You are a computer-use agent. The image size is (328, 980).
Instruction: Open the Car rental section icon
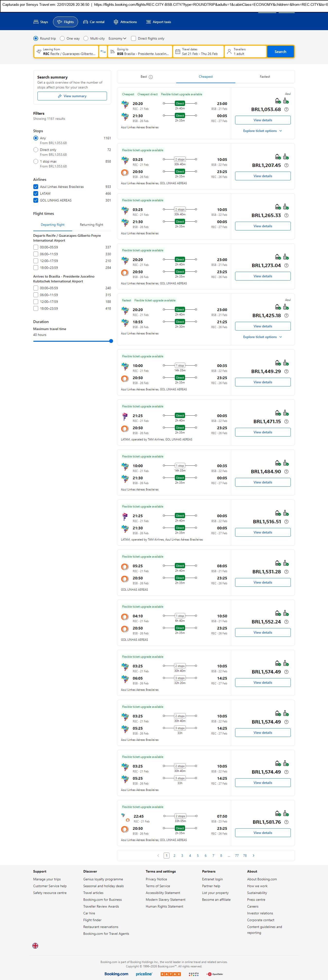pyautogui.click(x=86, y=22)
